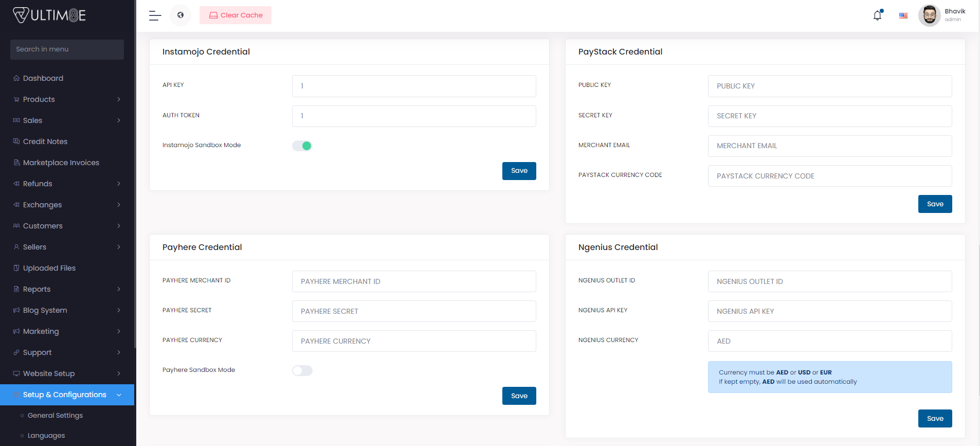The height and width of the screenshot is (446, 980).
Task: Click the PayStack SECRET KEY field
Action: 830,116
